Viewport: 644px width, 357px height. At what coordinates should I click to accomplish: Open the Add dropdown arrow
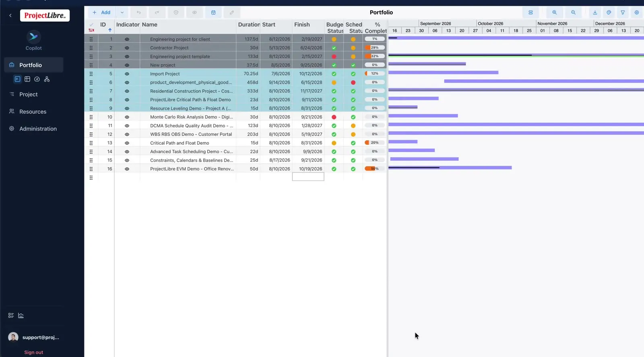pos(122,12)
